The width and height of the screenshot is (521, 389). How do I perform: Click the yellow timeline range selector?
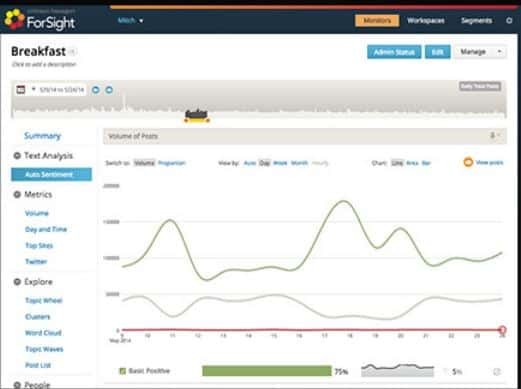[197, 116]
